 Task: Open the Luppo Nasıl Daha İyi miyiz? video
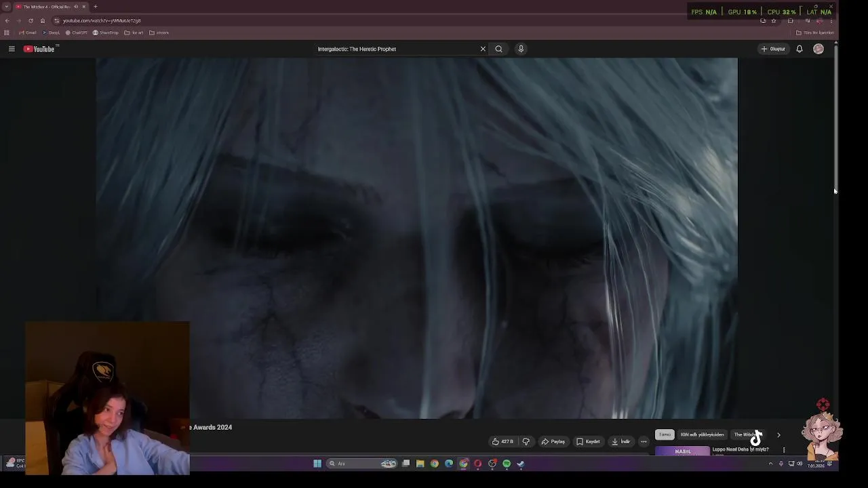pyautogui.click(x=740, y=449)
